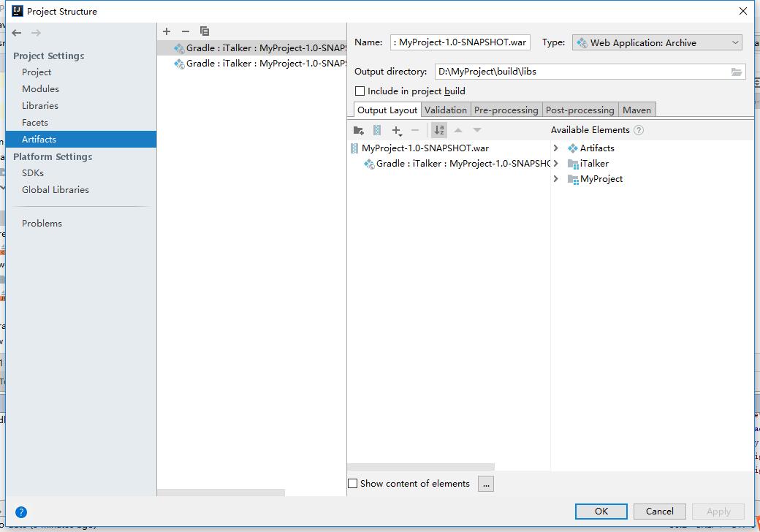
Task: Create archive in output layout
Action: point(377,130)
